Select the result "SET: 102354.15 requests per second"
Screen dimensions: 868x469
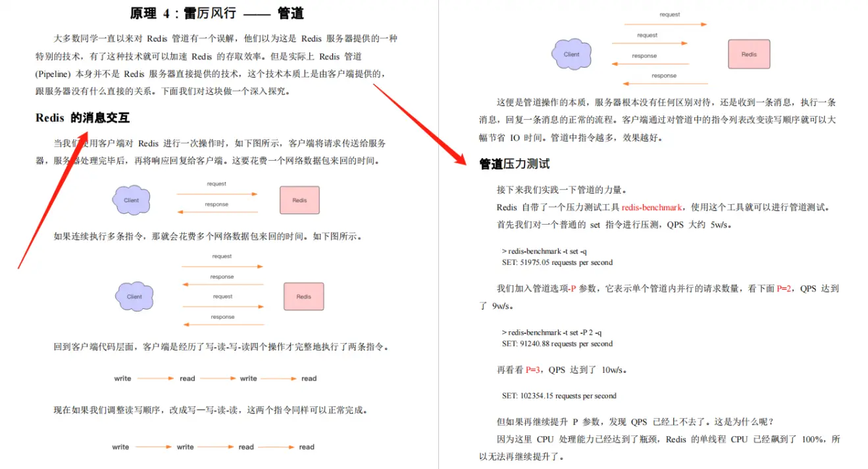[559, 396]
